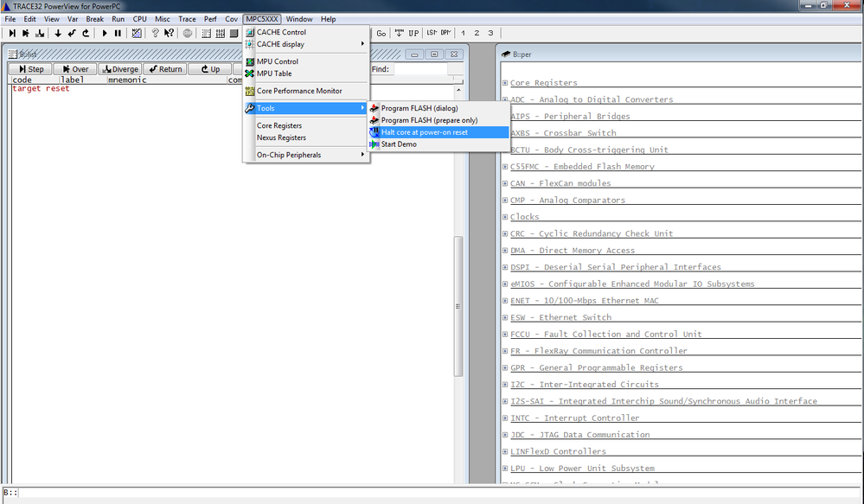
Task: Click the Up-level toolbar icon
Action: (x=86, y=33)
